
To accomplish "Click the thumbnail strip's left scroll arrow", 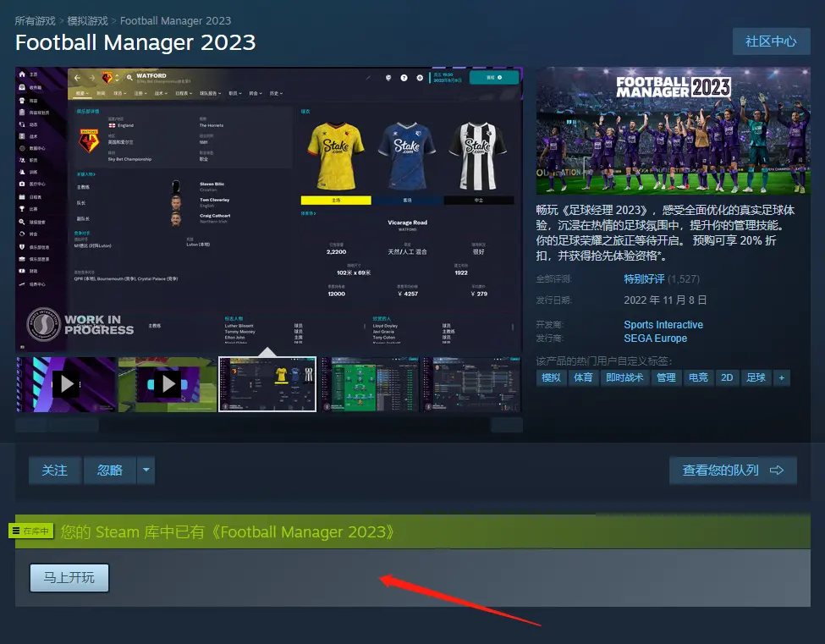I will tap(31, 425).
